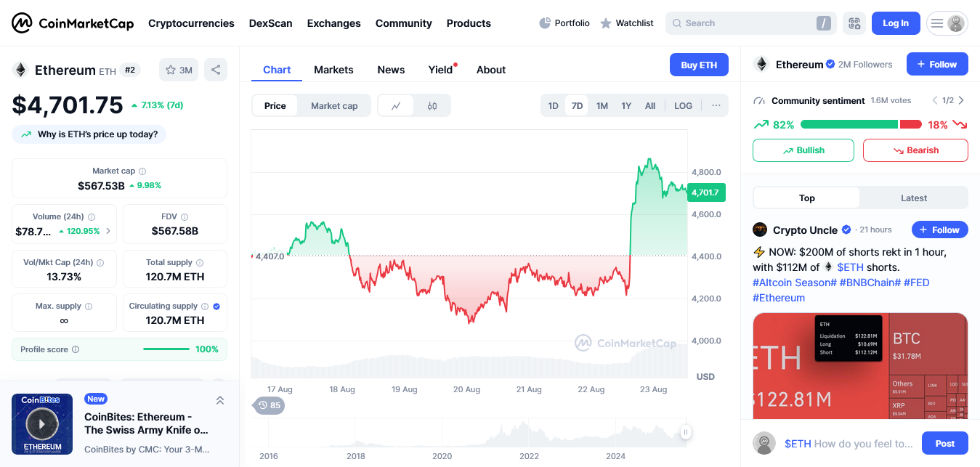
Task: Open Why is ETH's price up today
Action: tap(89, 134)
